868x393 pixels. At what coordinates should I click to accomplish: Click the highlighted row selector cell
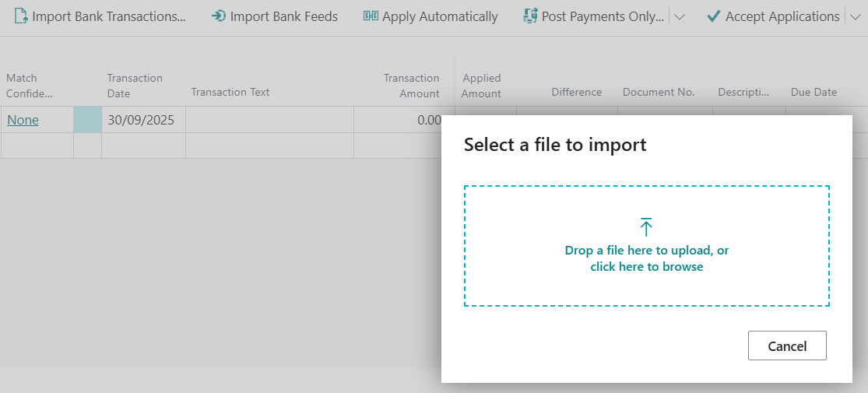point(87,120)
